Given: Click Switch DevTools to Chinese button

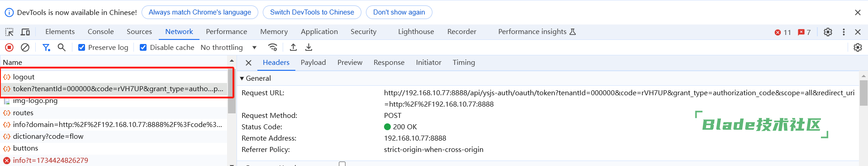Looking at the screenshot, I should (312, 12).
